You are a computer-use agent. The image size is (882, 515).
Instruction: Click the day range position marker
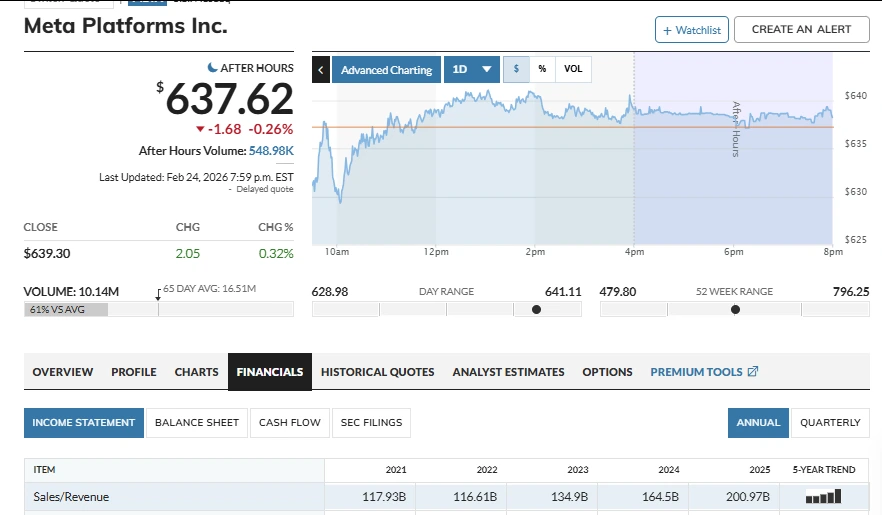click(536, 310)
